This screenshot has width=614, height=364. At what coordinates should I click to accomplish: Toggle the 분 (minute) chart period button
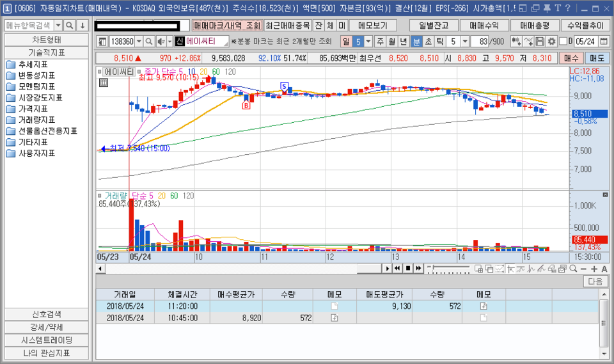[416, 41]
